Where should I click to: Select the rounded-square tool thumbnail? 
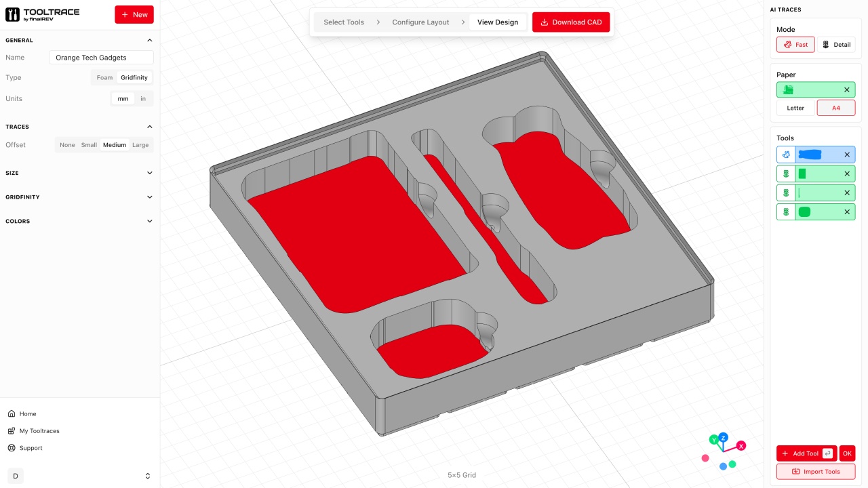[804, 212]
